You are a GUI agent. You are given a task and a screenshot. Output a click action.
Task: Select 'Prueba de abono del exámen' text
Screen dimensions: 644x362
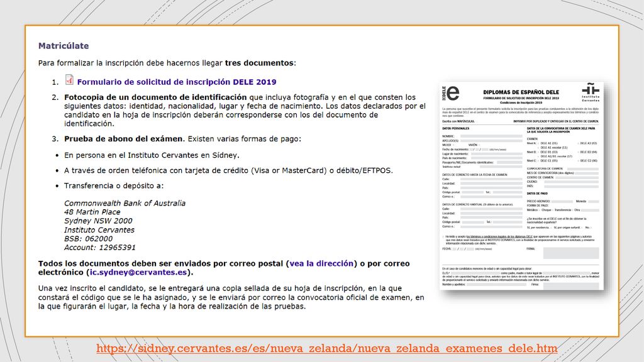[x=123, y=139]
